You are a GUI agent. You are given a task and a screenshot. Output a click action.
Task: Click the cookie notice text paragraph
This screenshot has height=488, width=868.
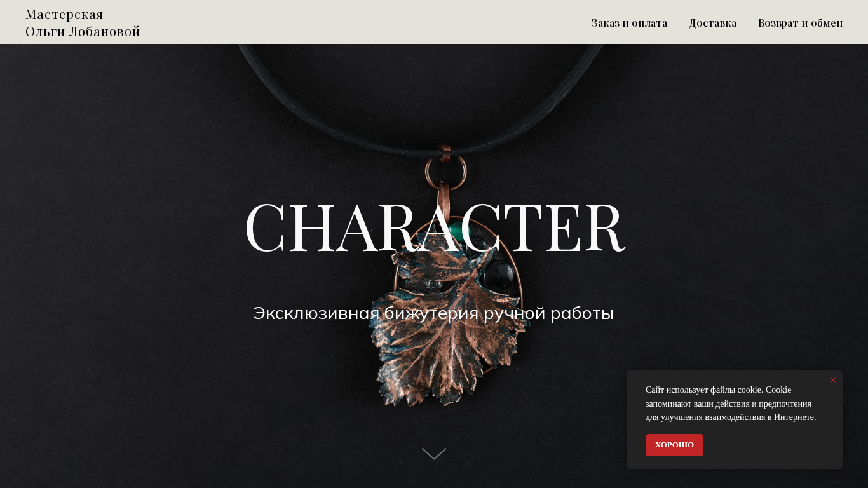(x=731, y=403)
